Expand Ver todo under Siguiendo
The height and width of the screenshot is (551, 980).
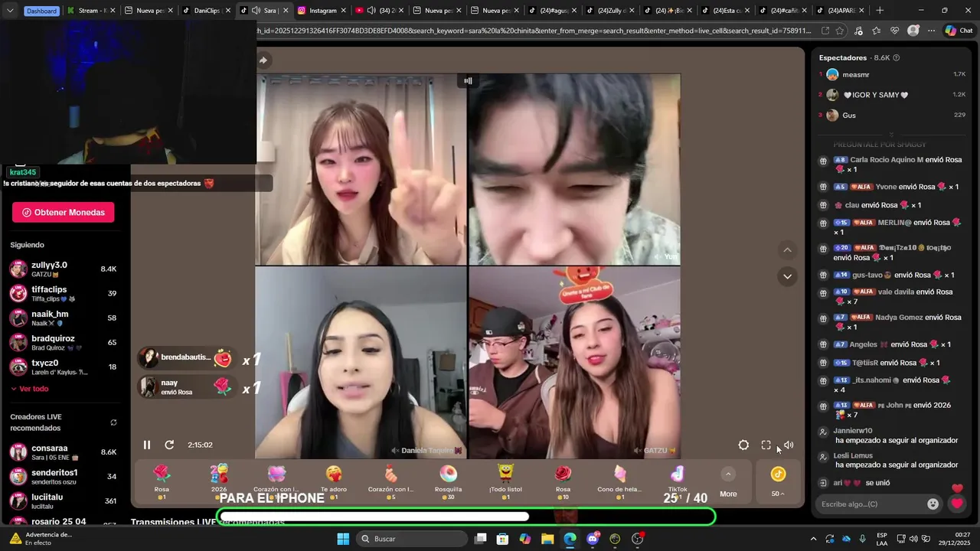30,389
